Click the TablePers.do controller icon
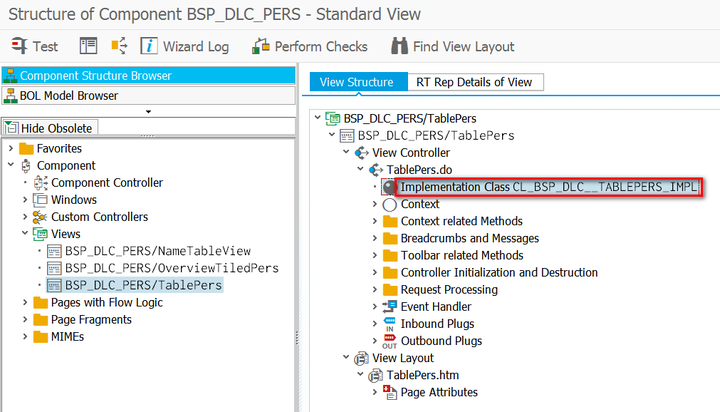Image resolution: width=720 pixels, height=412 pixels. (x=376, y=170)
